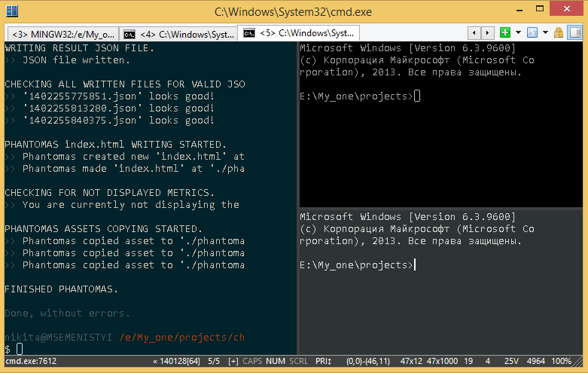Viewport: 588px width, 373px height.
Task: Toggle the lock icon in the toolbar
Action: tap(559, 32)
